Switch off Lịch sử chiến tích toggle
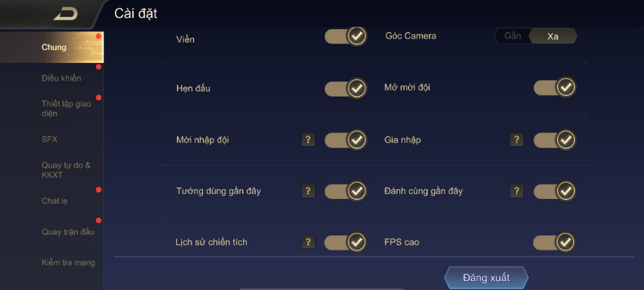644x290 pixels. pos(345,242)
